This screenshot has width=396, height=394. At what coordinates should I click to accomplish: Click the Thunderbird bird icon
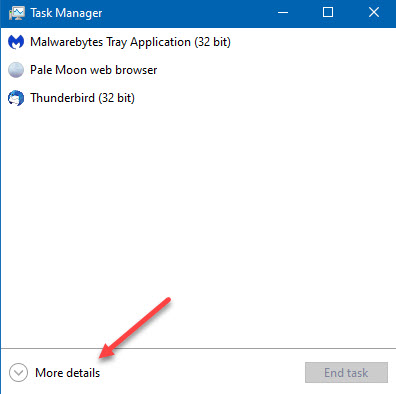coord(16,98)
